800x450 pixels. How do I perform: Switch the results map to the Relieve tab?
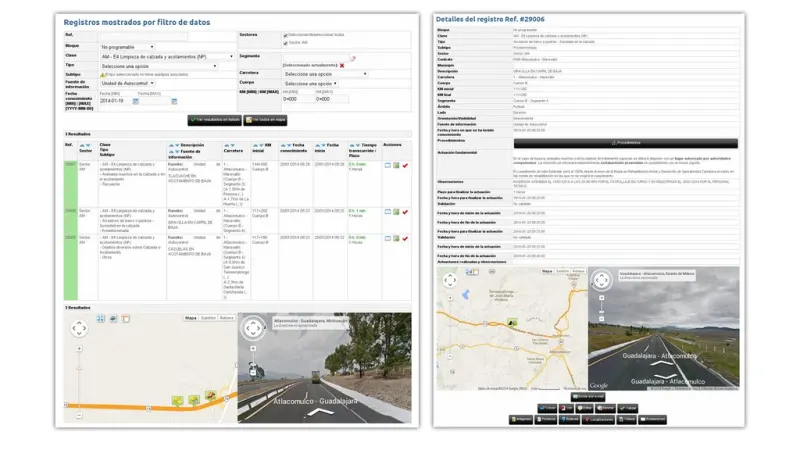pyautogui.click(x=227, y=318)
